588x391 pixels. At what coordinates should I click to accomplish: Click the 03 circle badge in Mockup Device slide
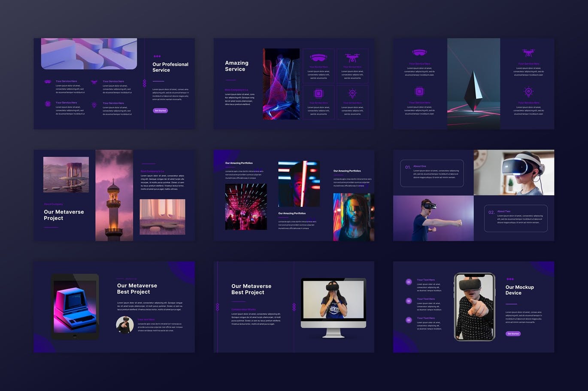(x=409, y=320)
